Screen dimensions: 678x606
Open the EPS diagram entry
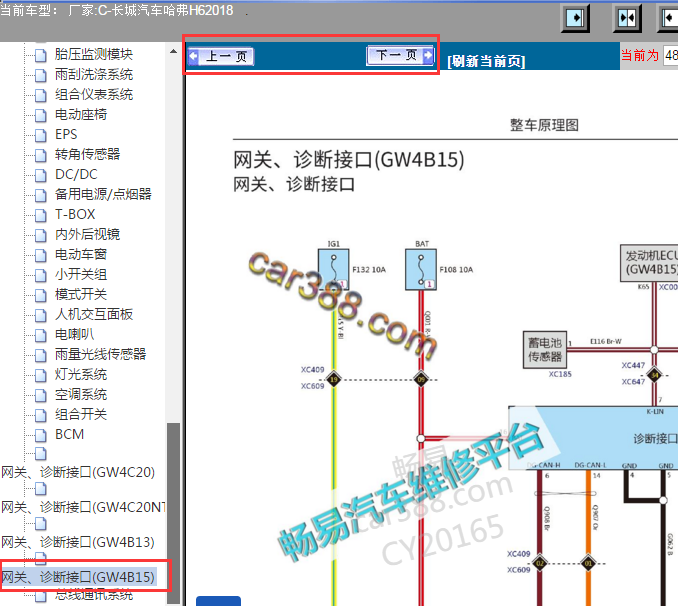click(x=66, y=134)
